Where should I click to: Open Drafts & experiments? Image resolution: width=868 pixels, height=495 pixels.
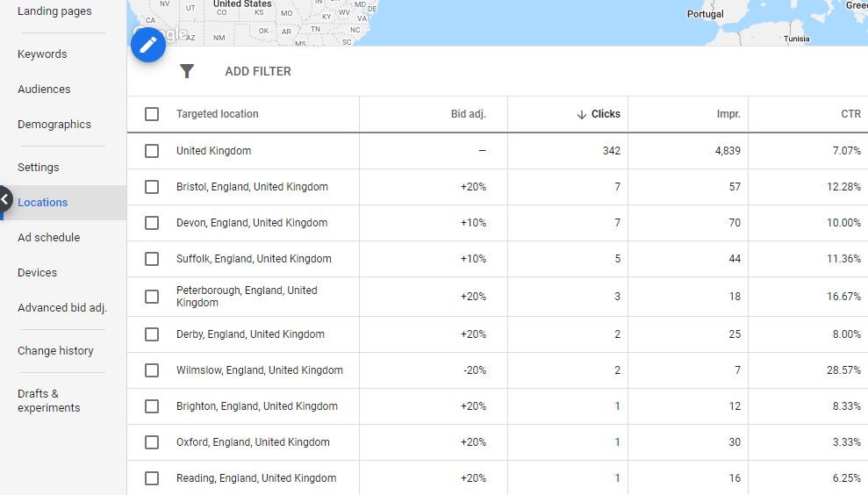click(48, 401)
